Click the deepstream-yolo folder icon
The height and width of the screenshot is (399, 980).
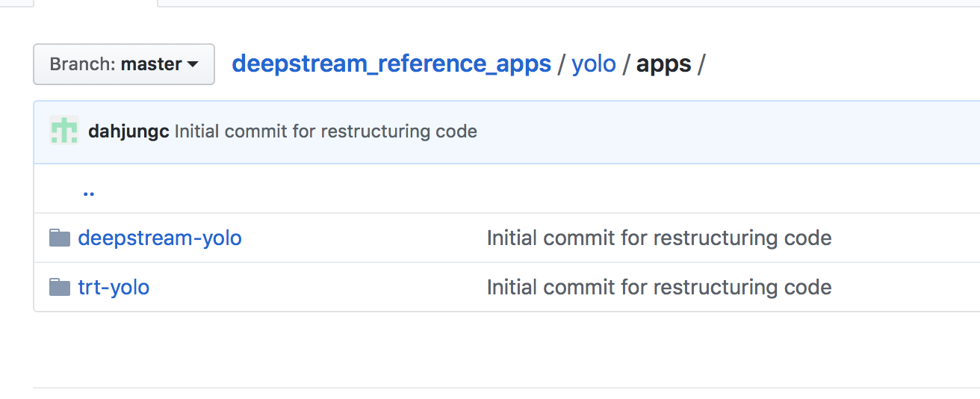[x=60, y=238]
